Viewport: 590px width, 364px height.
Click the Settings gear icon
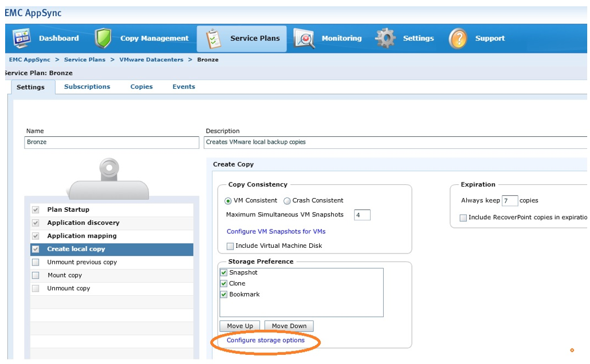click(386, 38)
